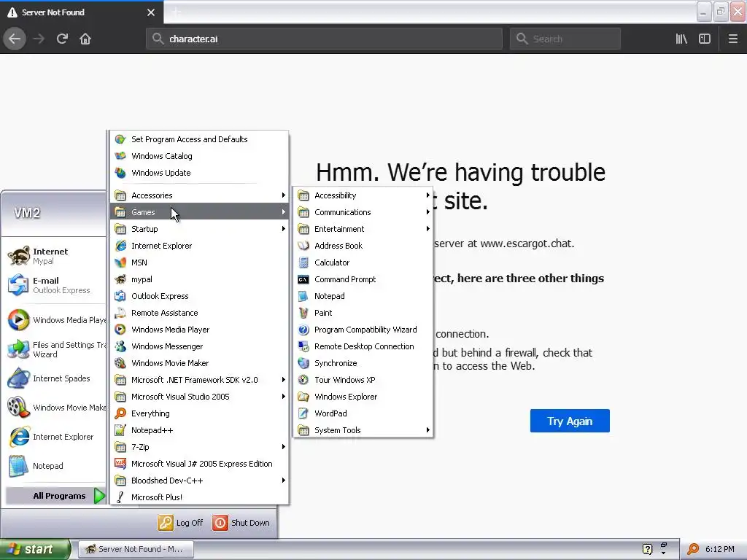Image resolution: width=747 pixels, height=560 pixels.
Task: Go back using the browser back arrow
Action: click(15, 39)
